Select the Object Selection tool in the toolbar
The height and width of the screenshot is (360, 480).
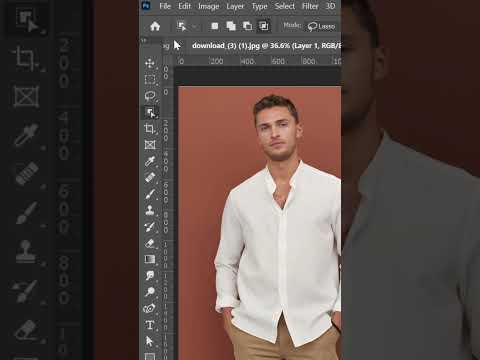tap(151, 112)
